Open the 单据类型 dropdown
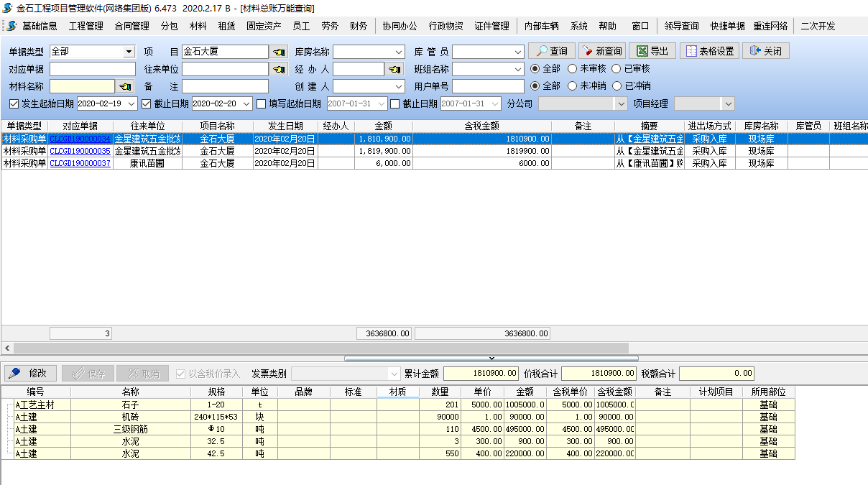This screenshot has height=485, width=868. (x=129, y=52)
